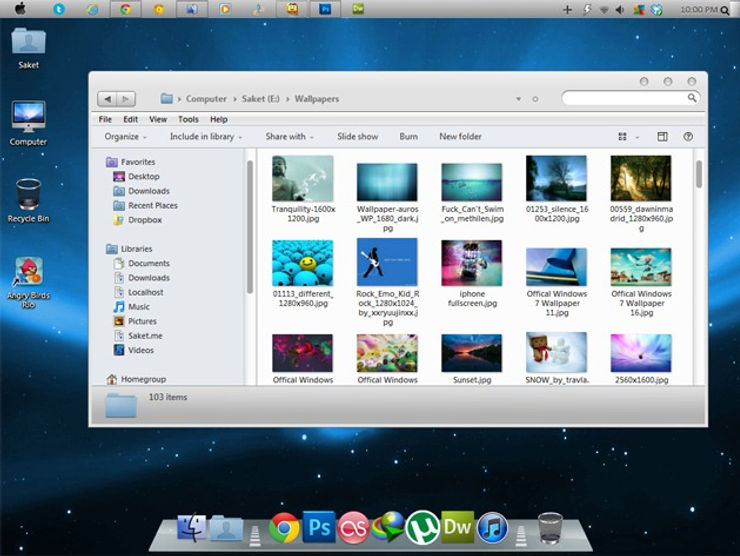The width and height of the screenshot is (740, 556).
Task: Click the file list vertical scrollbar
Action: [x=698, y=174]
